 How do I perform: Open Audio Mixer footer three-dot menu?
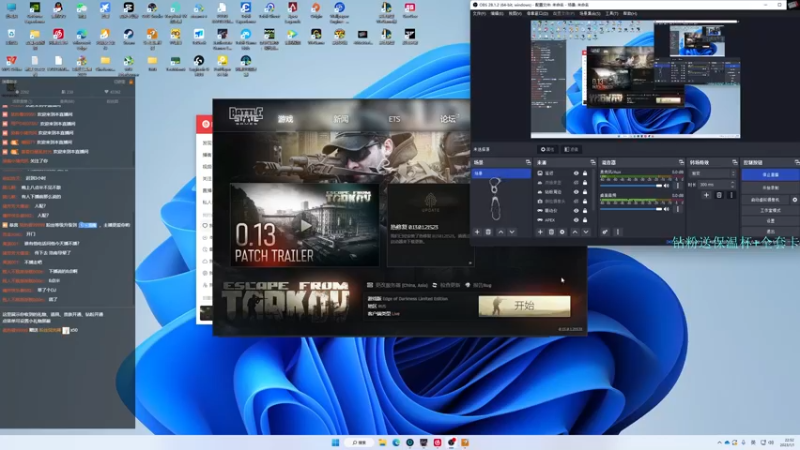tap(617, 232)
